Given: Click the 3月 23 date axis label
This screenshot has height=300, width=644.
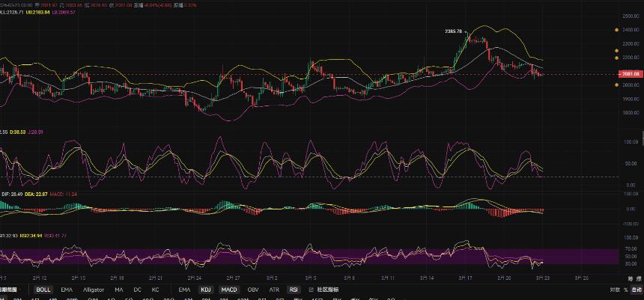Looking at the screenshot, I should pyautogui.click(x=544, y=278).
